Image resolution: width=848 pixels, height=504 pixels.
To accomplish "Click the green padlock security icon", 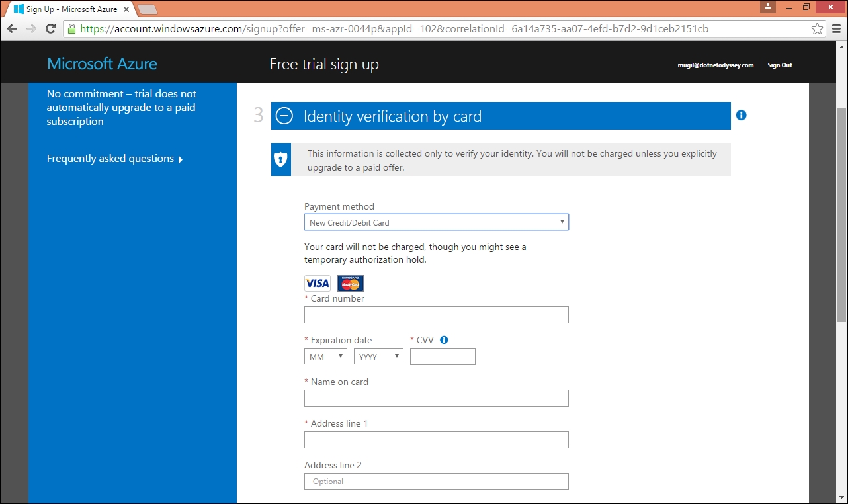I will click(x=71, y=29).
